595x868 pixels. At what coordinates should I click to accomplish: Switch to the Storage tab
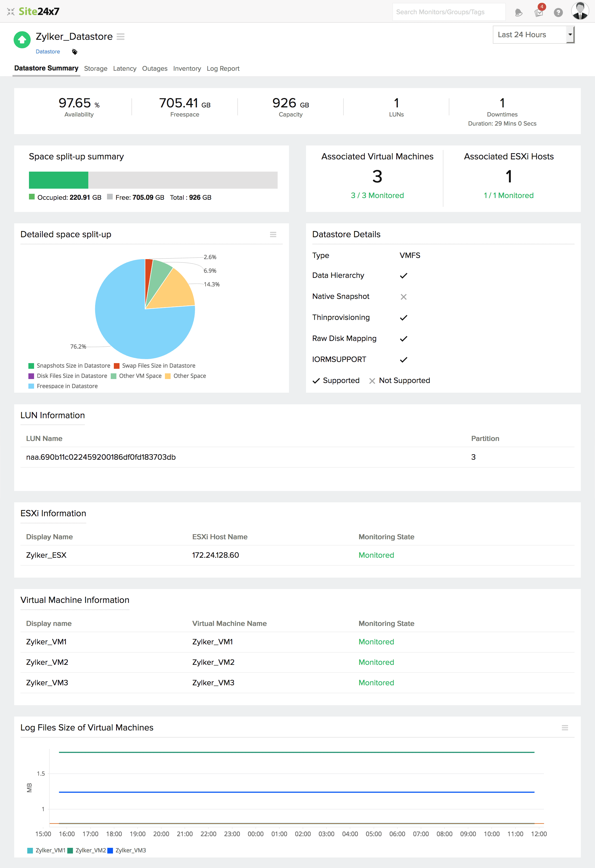pyautogui.click(x=96, y=68)
